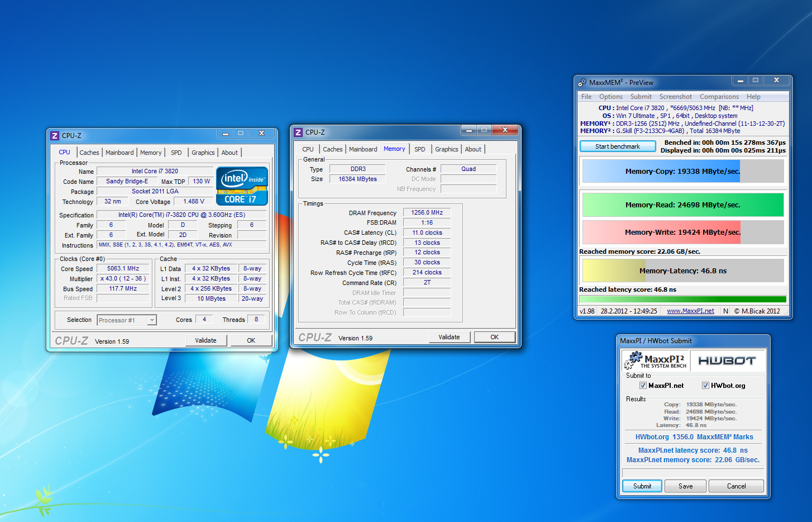Screen dimensions: 812x522
Task: Click Validate in the Memory CPU-Z window
Action: coord(449,337)
